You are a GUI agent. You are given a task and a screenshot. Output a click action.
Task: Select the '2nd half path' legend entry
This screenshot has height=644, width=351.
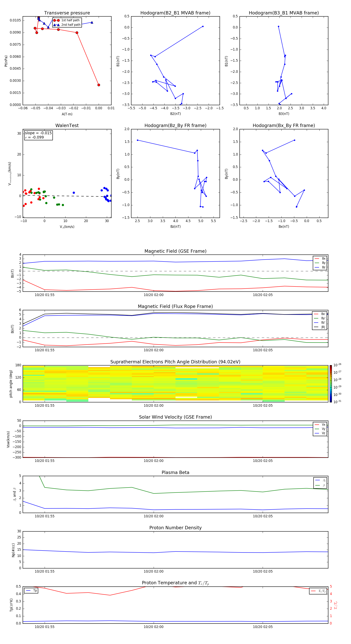point(67,25)
